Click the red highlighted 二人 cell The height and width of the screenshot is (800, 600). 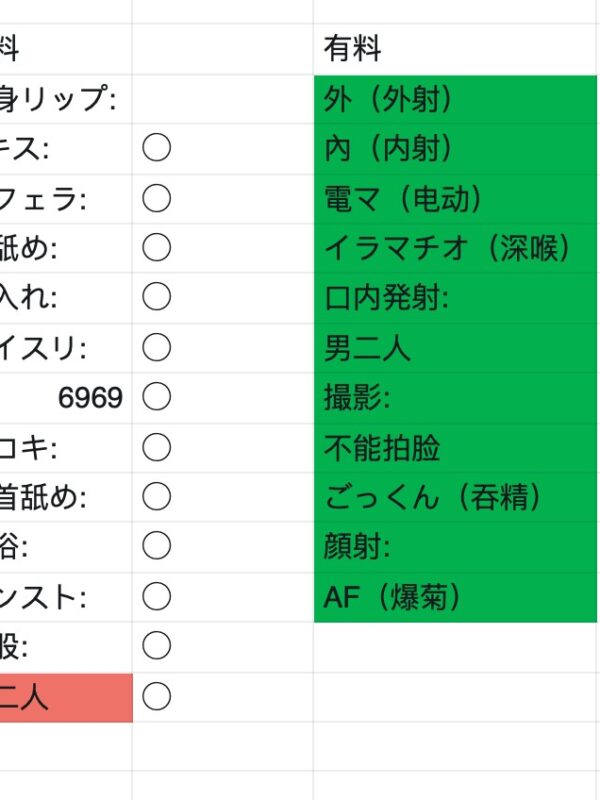tap(65, 697)
